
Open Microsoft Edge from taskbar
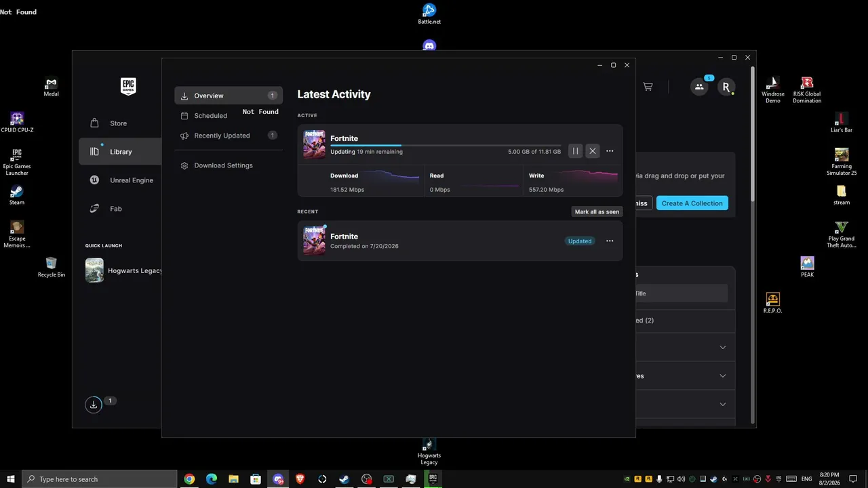click(212, 479)
